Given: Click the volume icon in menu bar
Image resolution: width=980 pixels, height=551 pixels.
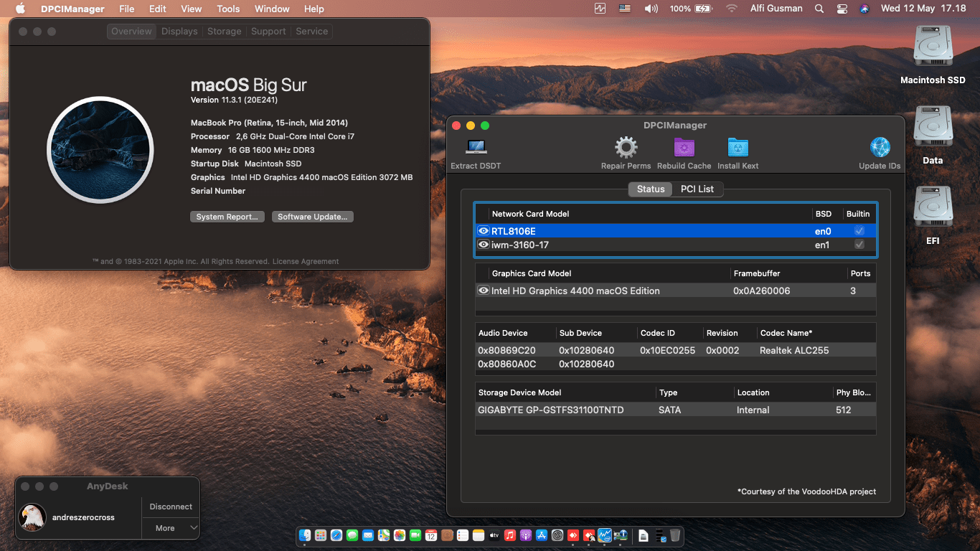Looking at the screenshot, I should [x=651, y=9].
